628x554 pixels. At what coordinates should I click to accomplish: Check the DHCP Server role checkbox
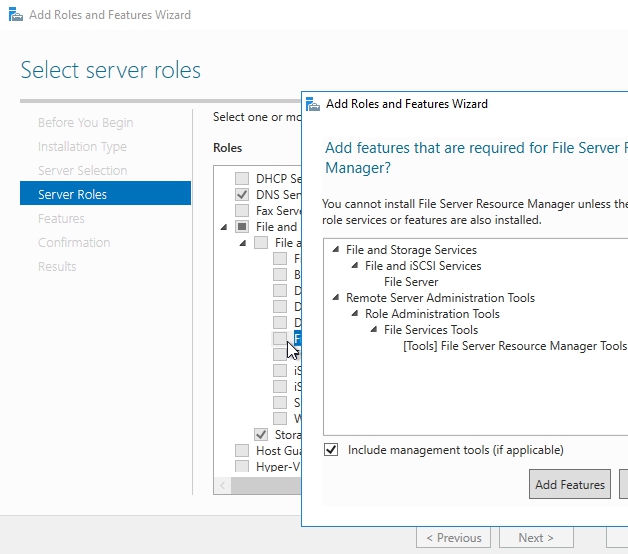pyautogui.click(x=241, y=179)
